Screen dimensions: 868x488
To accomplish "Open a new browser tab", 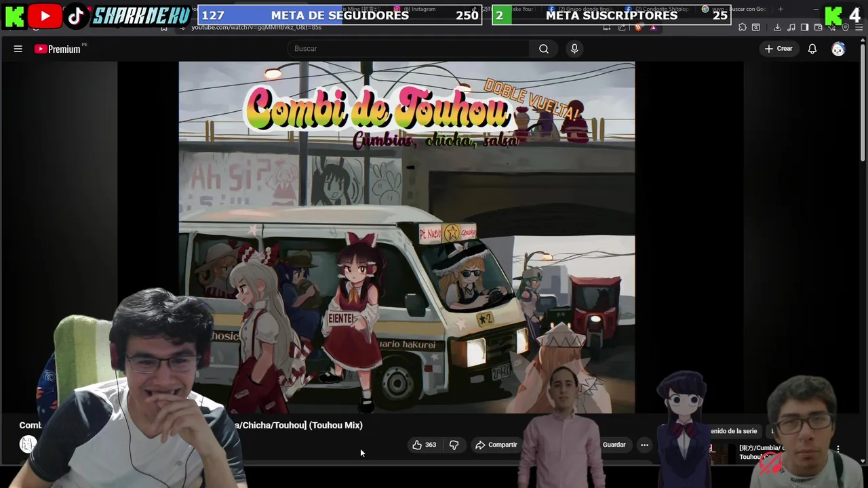I will pyautogui.click(x=781, y=9).
